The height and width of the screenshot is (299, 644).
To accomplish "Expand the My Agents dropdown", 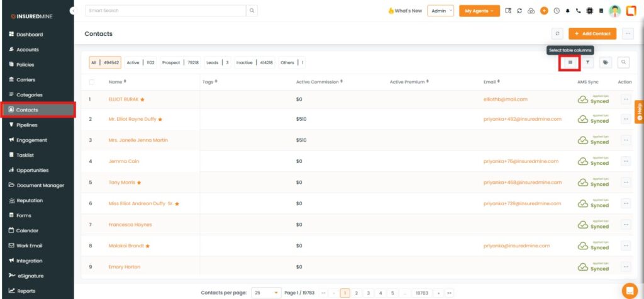I will click(479, 11).
